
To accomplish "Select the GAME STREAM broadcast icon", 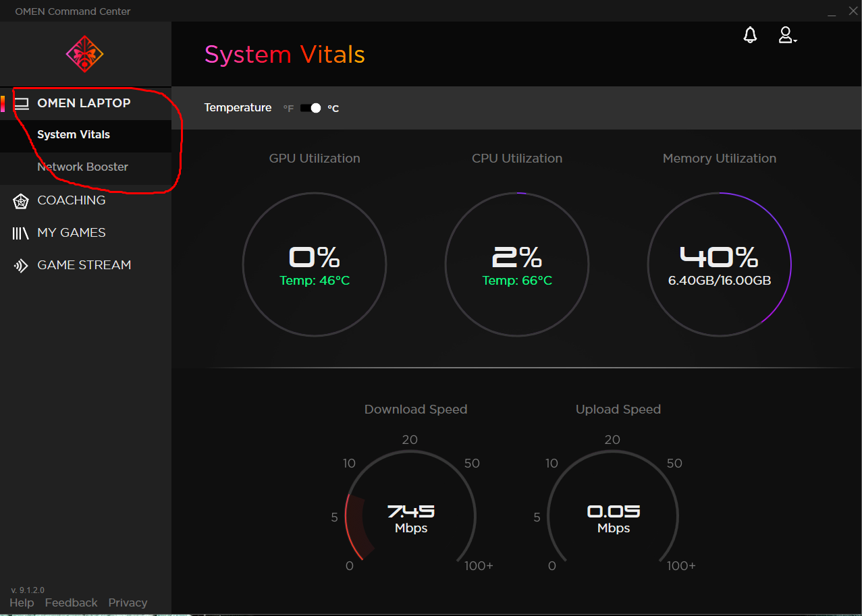I will click(20, 264).
